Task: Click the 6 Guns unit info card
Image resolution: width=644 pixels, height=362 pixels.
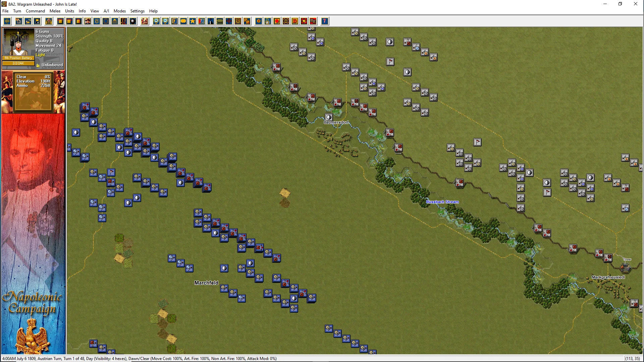Action: [33, 48]
